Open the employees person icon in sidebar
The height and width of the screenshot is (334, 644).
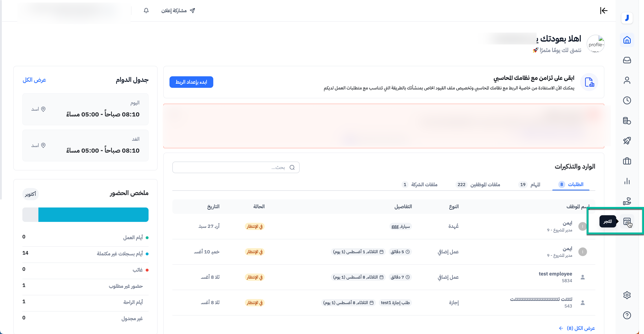627,80
